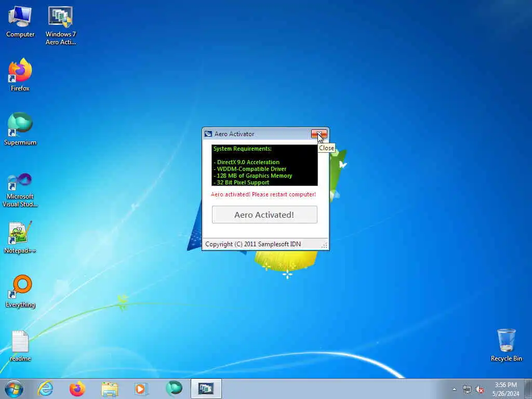
Task: Open the Windows Start menu orb
Action: pos(14,389)
